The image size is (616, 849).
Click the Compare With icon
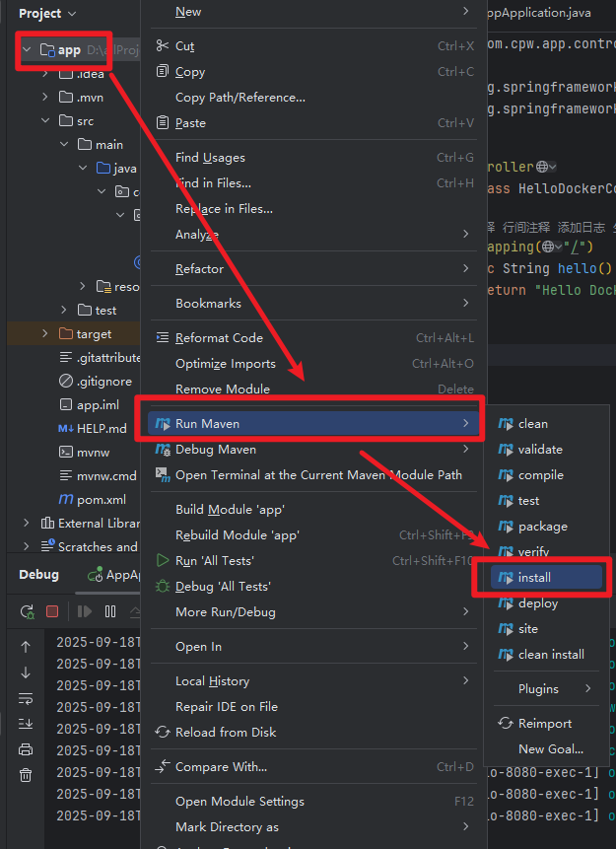pos(163,766)
